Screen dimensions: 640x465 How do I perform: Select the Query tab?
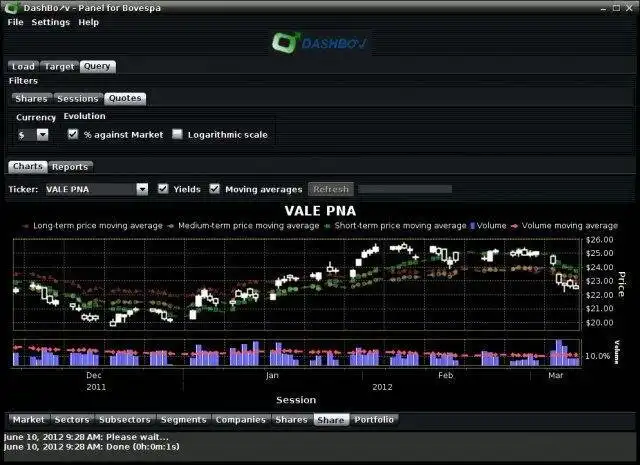pos(98,66)
